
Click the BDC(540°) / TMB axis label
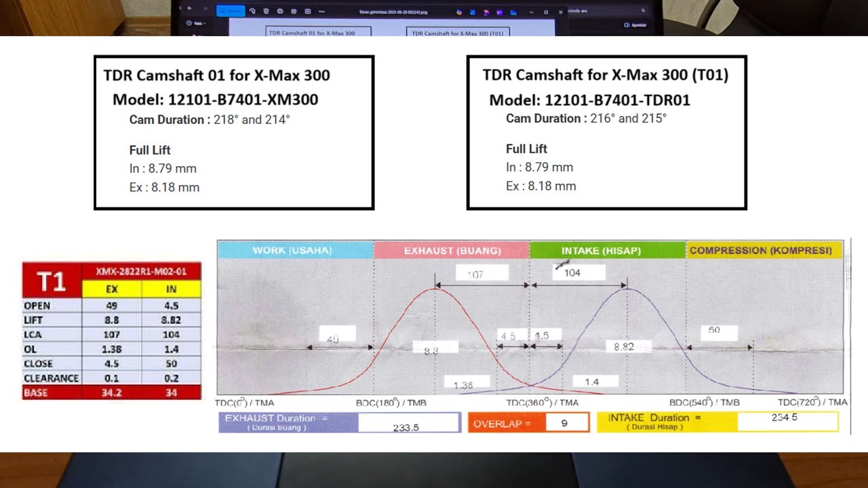pyautogui.click(x=705, y=402)
